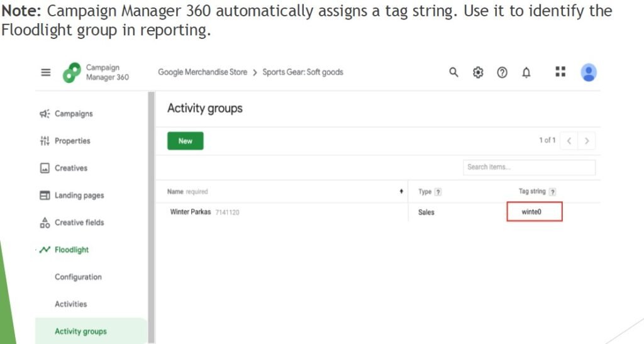Click the Floodlight trend line icon
The image size is (644, 344).
[x=45, y=250]
